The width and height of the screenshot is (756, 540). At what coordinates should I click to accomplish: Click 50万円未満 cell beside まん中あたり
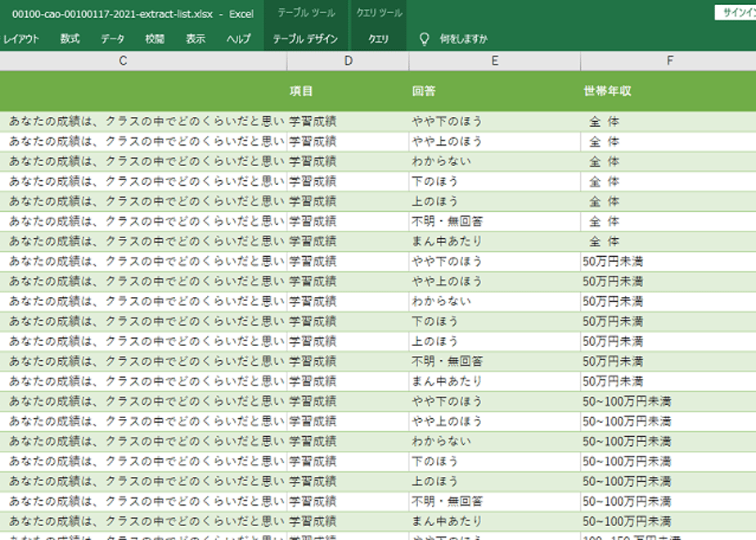(668, 381)
